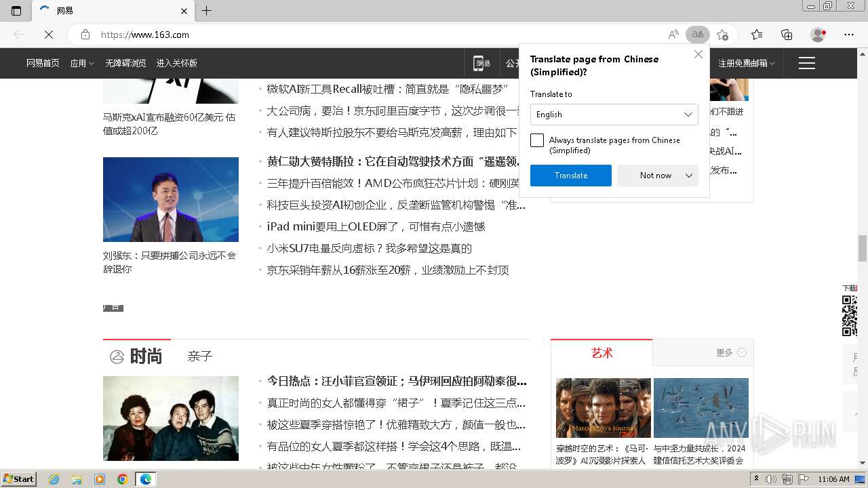Open headline 马斯克xAI宣布融资60亿美元
The image size is (868, 488).
(x=170, y=124)
